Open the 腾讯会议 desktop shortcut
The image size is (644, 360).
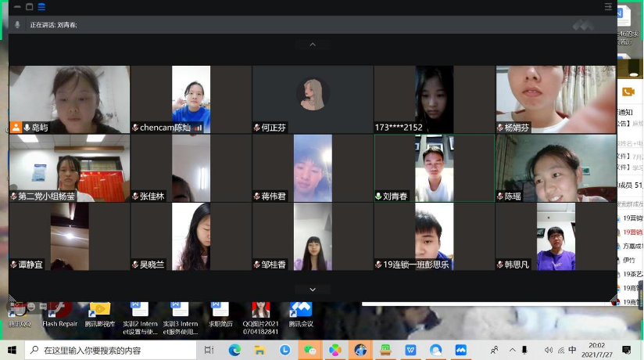tap(301, 315)
